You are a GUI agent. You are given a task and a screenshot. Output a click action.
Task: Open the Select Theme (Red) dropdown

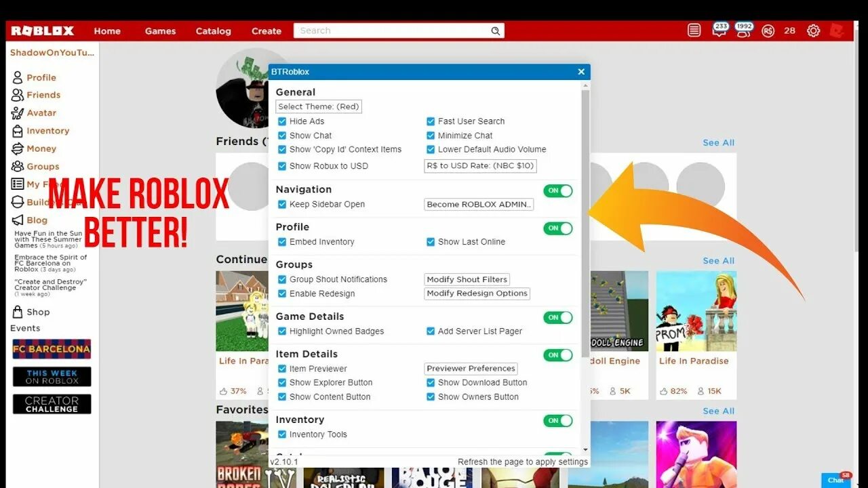(319, 106)
